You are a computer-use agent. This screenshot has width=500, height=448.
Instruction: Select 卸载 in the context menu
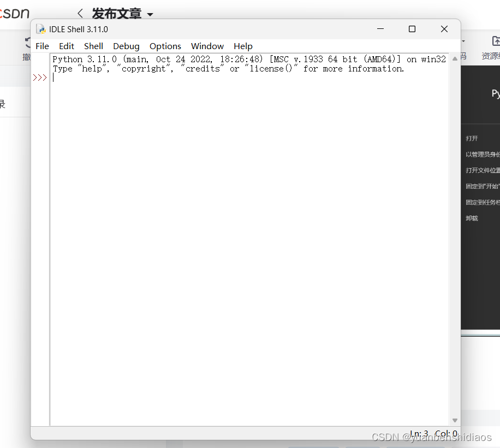pos(472,218)
